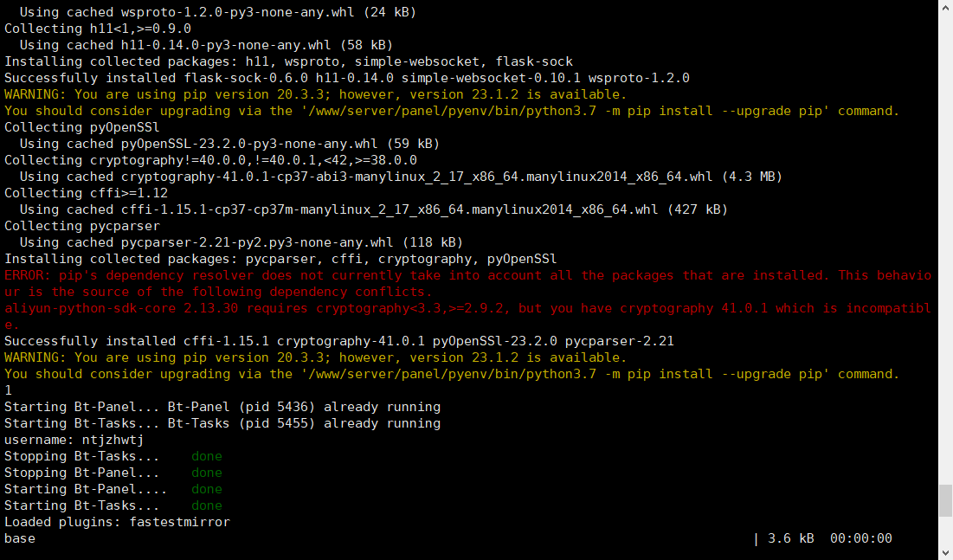This screenshot has height=560, width=953.
Task: Click the green done after Starting Bt-Panel
Action: pos(207,489)
